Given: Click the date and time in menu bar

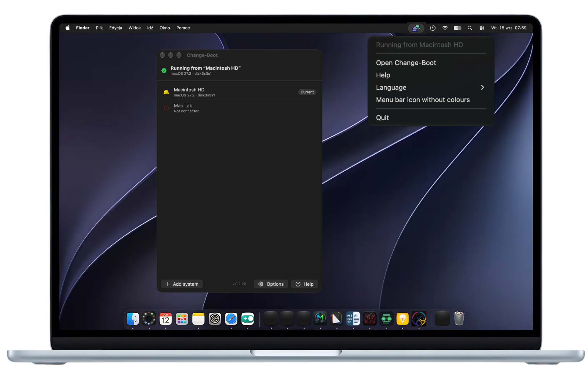Looking at the screenshot, I should pos(509,28).
